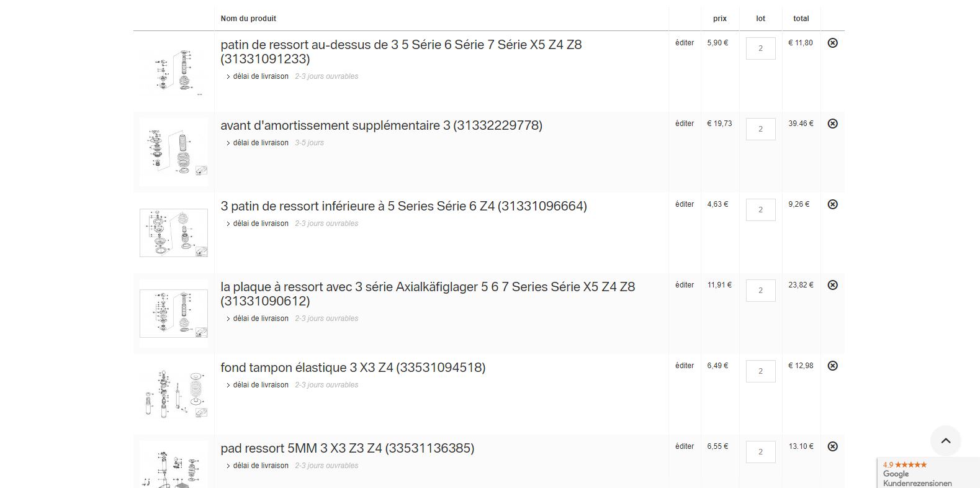980x488 pixels.
Task: Open product link pad ressort 5MM 3 X3 Z3 Z4
Action: coord(348,448)
